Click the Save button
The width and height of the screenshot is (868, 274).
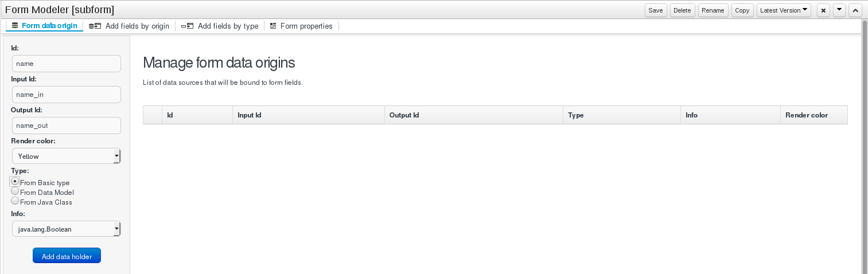click(655, 10)
